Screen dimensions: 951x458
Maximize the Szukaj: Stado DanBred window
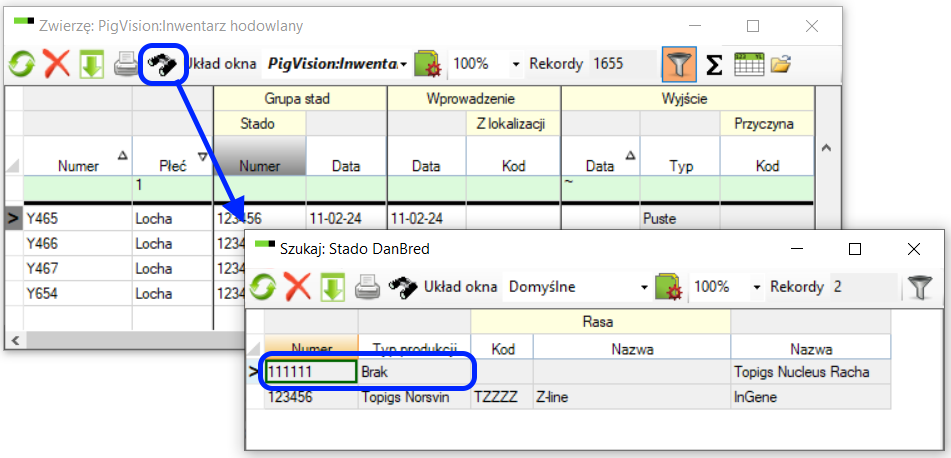tap(855, 249)
